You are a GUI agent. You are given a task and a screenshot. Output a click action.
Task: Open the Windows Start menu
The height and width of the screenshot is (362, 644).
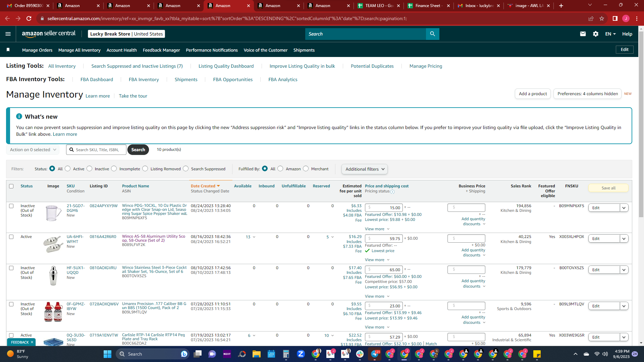107,354
